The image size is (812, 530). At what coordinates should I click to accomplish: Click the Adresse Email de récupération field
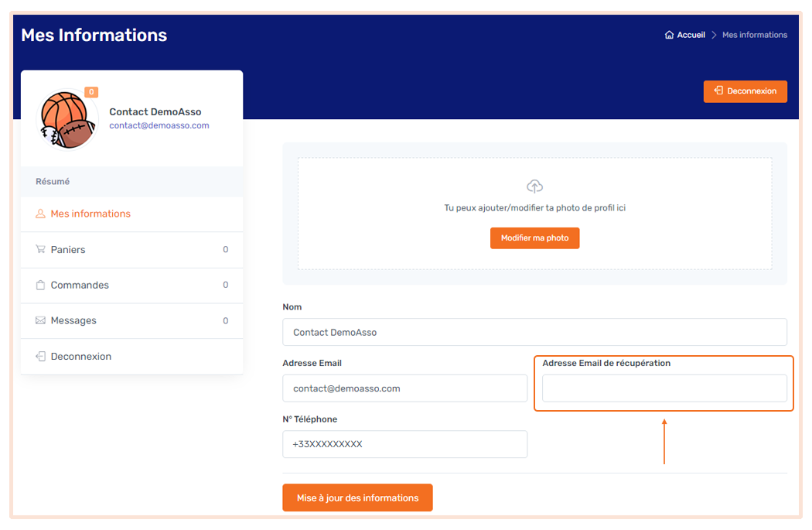(x=664, y=388)
